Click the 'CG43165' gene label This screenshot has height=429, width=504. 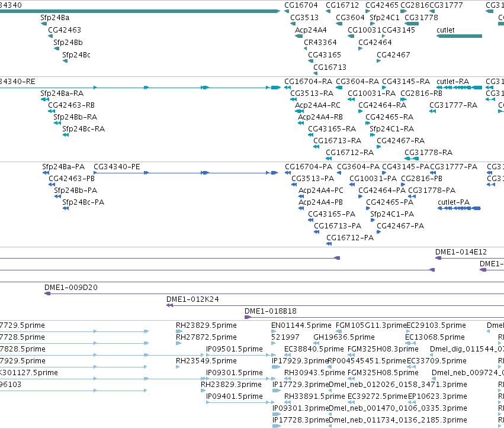(x=325, y=55)
